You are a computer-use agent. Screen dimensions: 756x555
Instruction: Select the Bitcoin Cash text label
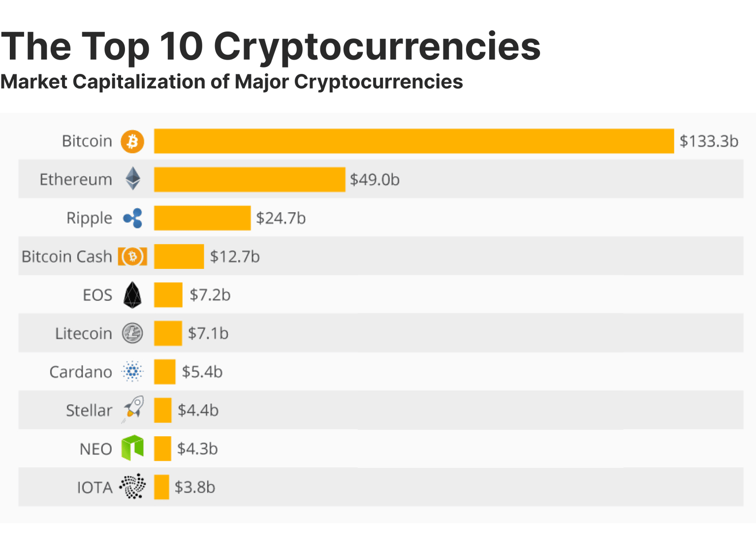67,257
